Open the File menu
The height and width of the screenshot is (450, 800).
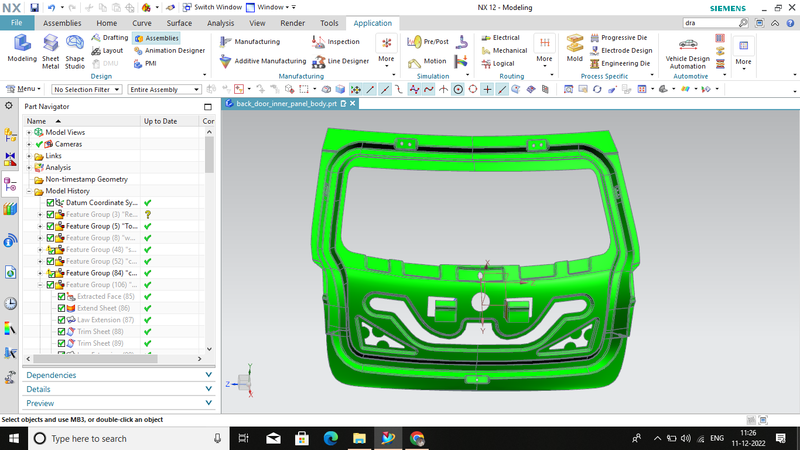[17, 23]
